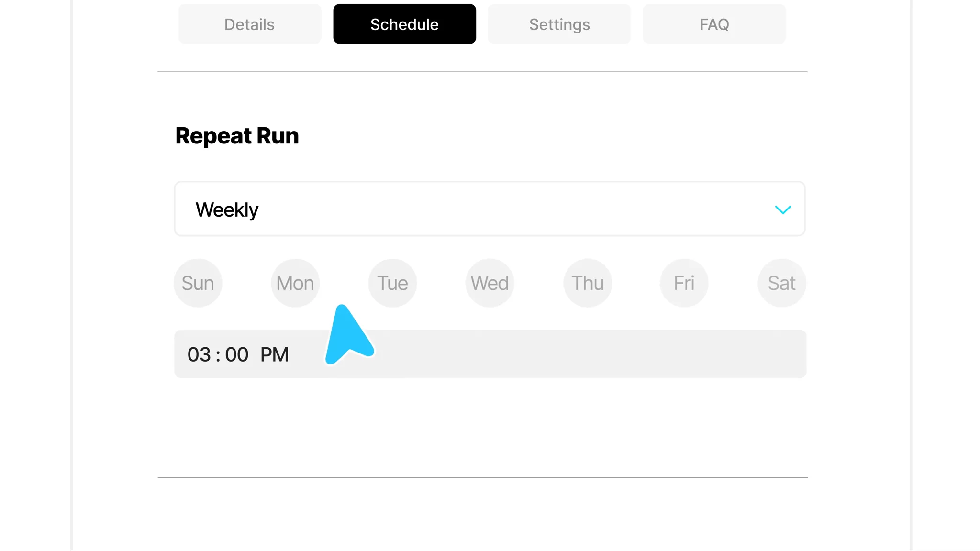Click the colon between hours and minutes
Viewport: 980px width, 551px height.
point(218,355)
